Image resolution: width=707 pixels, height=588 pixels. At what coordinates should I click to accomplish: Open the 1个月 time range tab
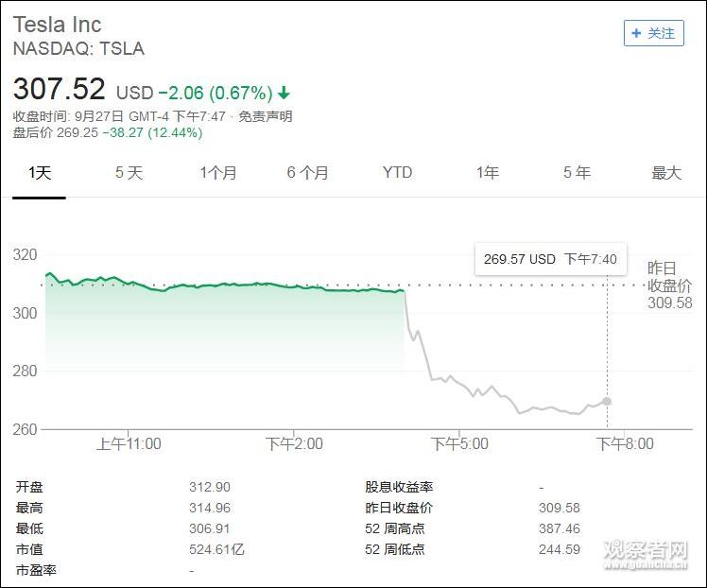pyautogui.click(x=217, y=173)
